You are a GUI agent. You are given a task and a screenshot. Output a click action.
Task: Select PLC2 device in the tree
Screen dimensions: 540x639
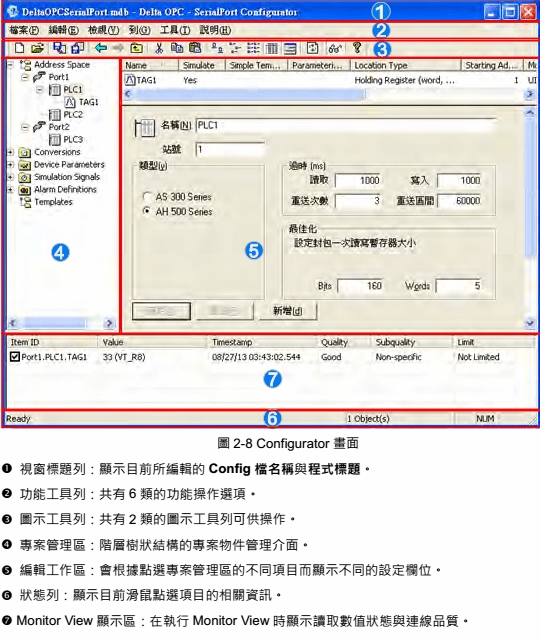pos(73,115)
